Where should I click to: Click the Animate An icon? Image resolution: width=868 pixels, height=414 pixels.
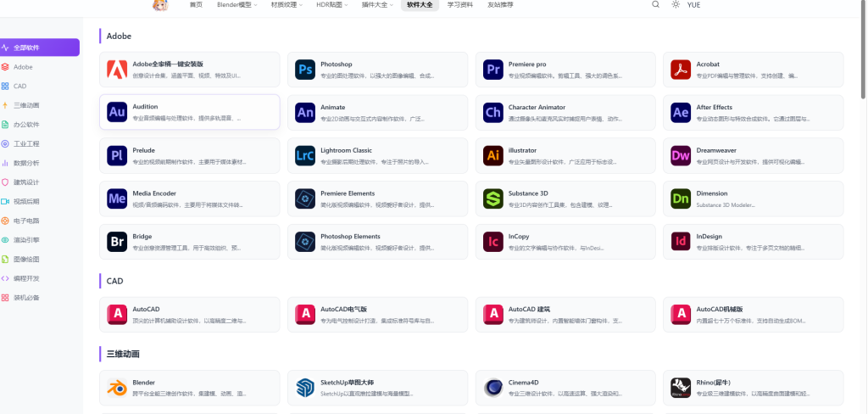point(305,113)
